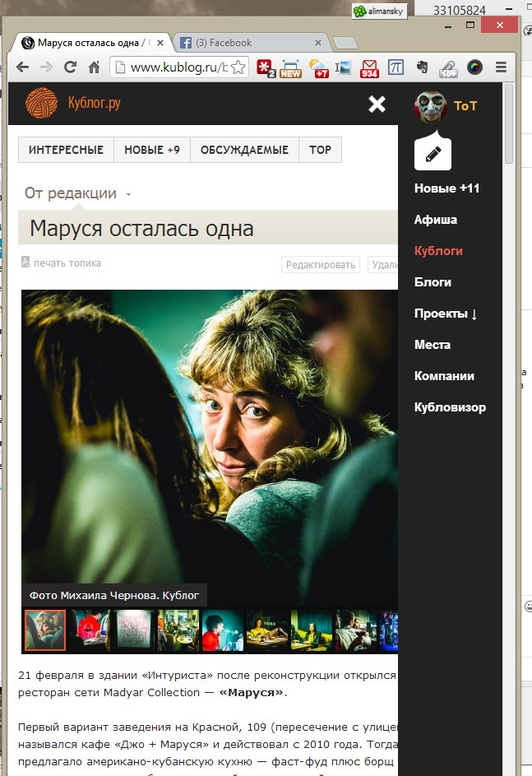532x776 pixels.
Task: Open the color wheel extension icon
Action: [474, 67]
